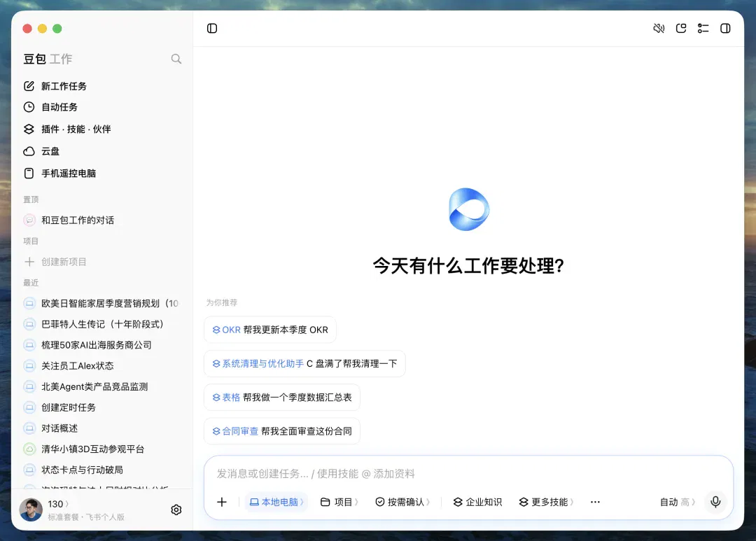The height and width of the screenshot is (541, 756).
Task: Choose 表格 帮我做一个季度数据汇总表 suggestion
Action: (x=282, y=398)
